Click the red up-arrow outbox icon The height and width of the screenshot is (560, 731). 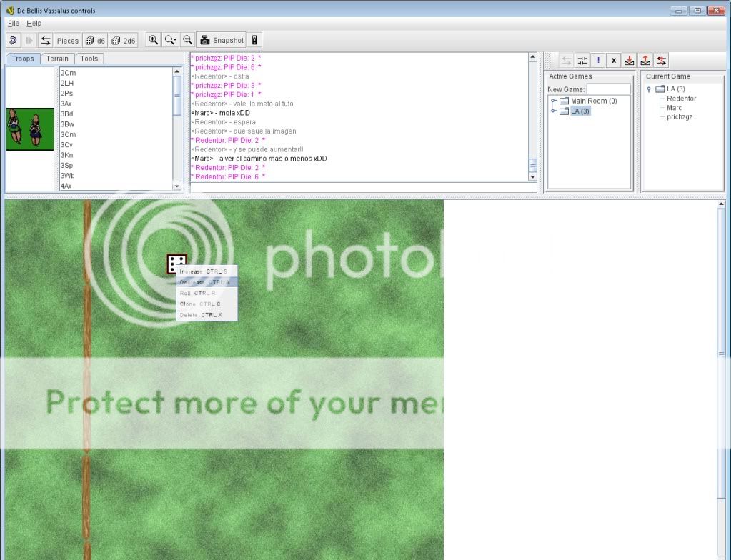(x=645, y=61)
